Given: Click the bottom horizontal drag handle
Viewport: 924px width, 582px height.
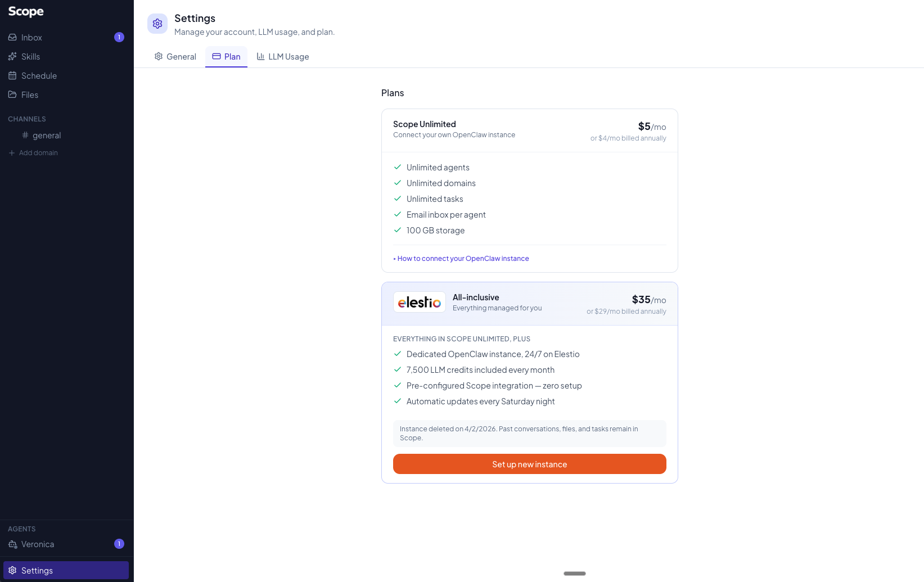Looking at the screenshot, I should point(574,574).
